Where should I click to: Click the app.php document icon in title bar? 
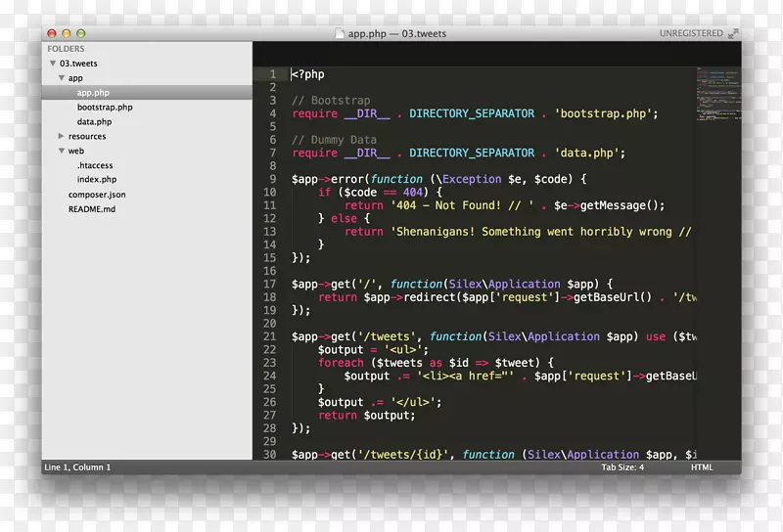coord(340,33)
